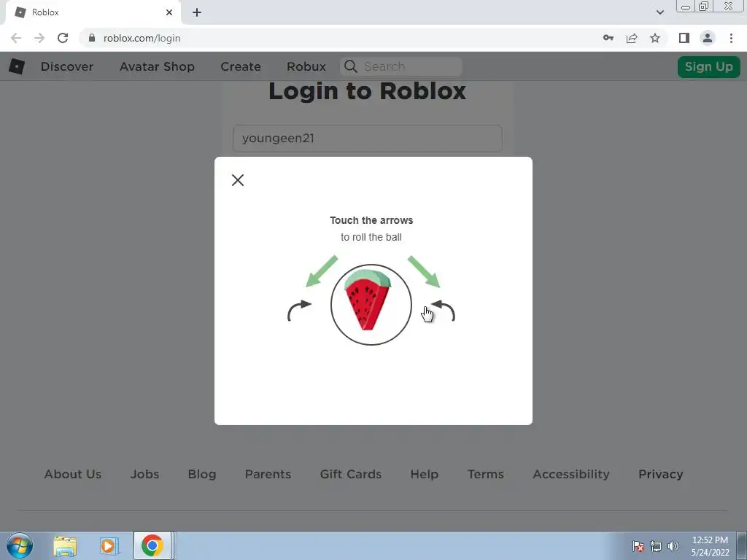Open the Jobs footer link
This screenshot has width=747, height=560.
(x=145, y=474)
